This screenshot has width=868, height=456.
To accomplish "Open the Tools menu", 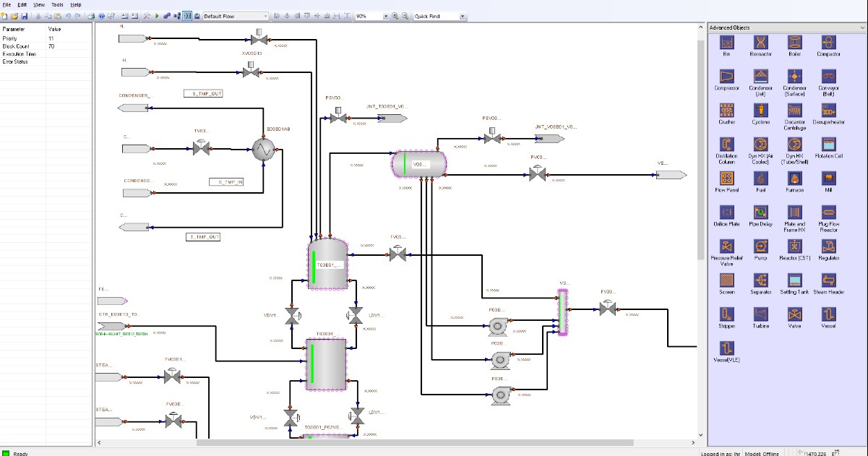I will pos(57,4).
